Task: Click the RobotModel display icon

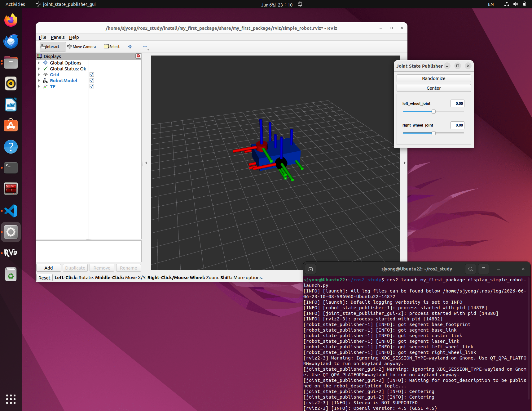Action: point(46,80)
